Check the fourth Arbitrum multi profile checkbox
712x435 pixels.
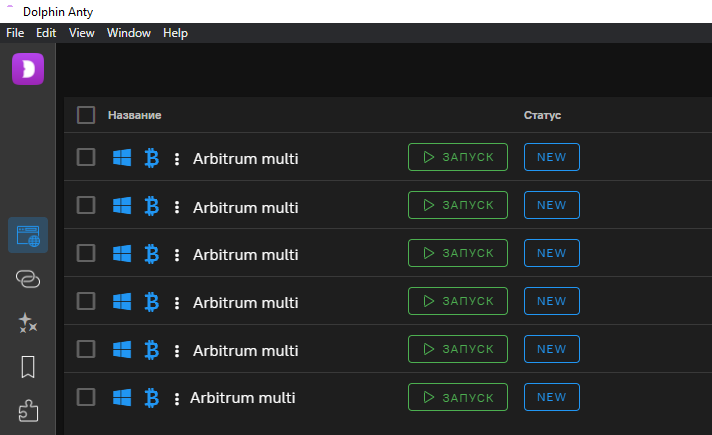coord(86,301)
